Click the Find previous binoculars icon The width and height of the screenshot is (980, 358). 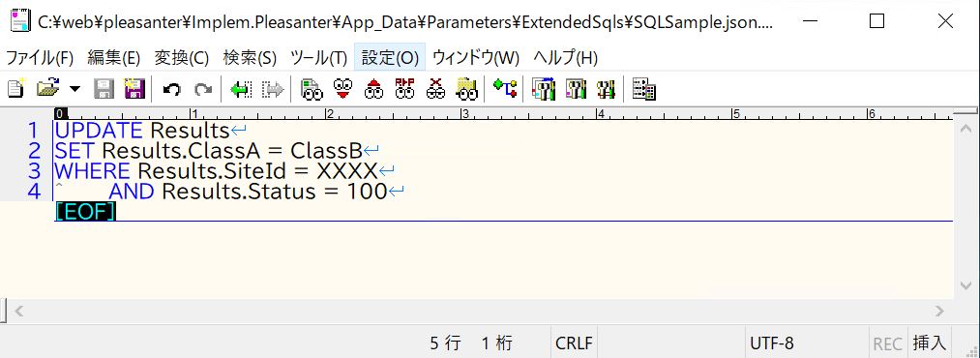373,89
